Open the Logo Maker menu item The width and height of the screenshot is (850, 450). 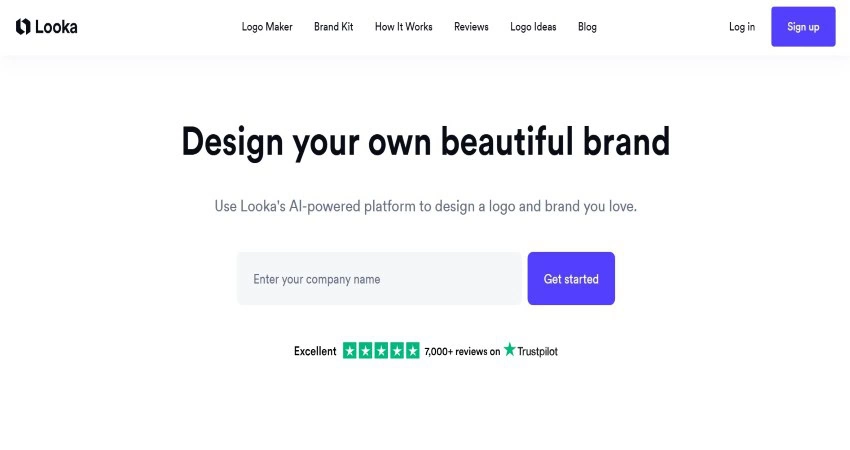point(267,27)
